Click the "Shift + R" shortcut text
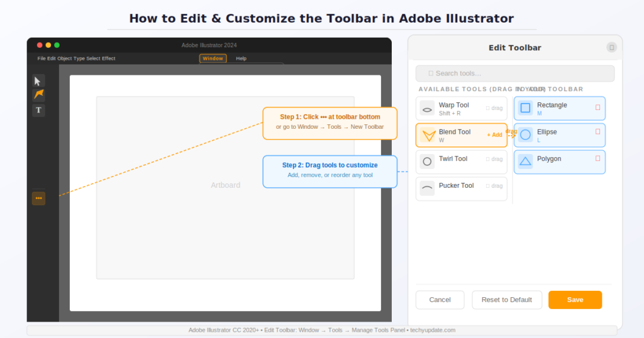This screenshot has width=644, height=338. (450, 114)
